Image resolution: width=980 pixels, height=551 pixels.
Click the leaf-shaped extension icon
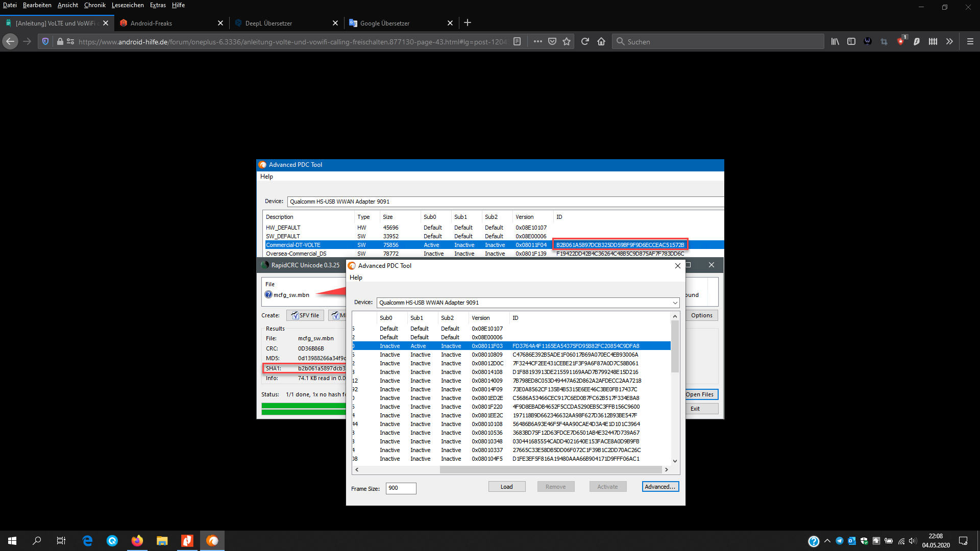pos(917,41)
